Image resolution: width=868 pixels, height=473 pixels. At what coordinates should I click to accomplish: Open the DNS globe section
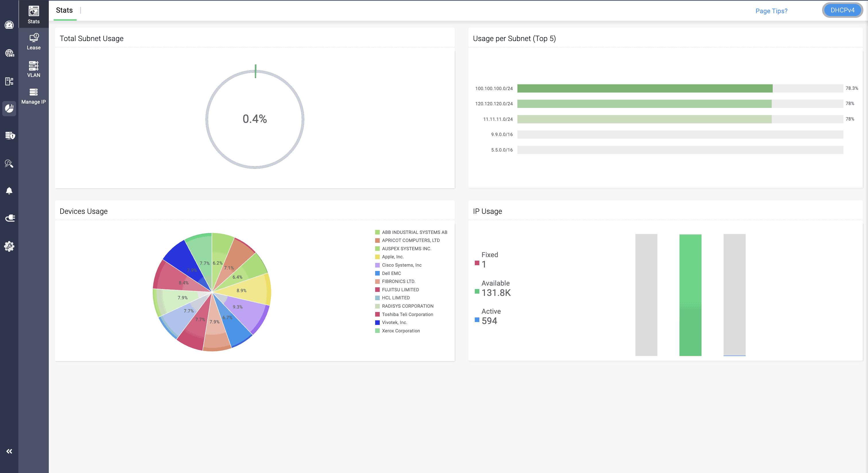click(x=9, y=53)
